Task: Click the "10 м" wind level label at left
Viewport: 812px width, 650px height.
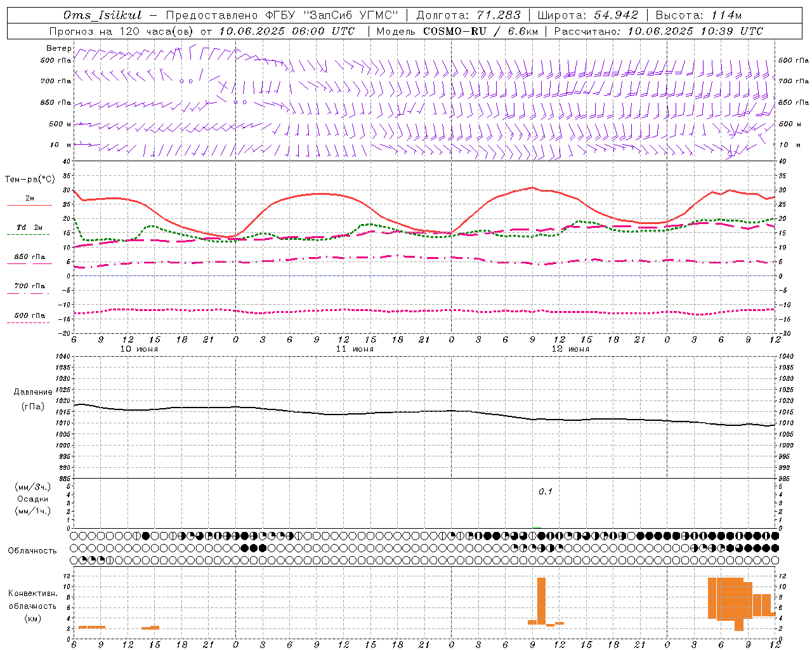Action: click(x=60, y=145)
